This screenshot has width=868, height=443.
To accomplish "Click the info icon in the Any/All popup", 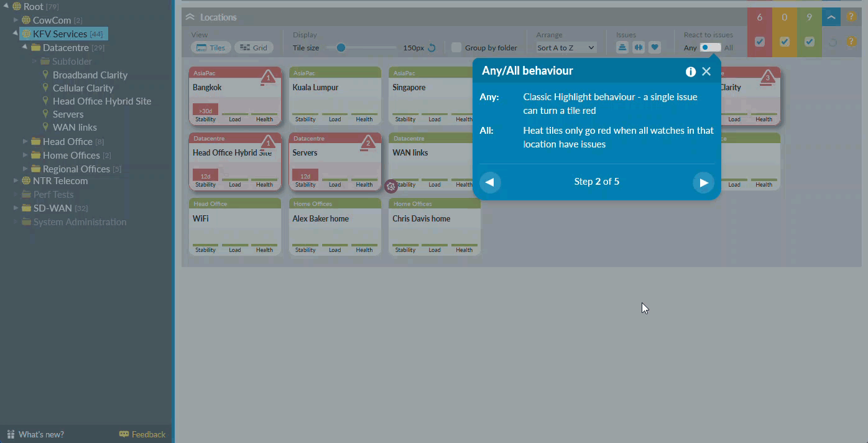I will click(x=690, y=72).
